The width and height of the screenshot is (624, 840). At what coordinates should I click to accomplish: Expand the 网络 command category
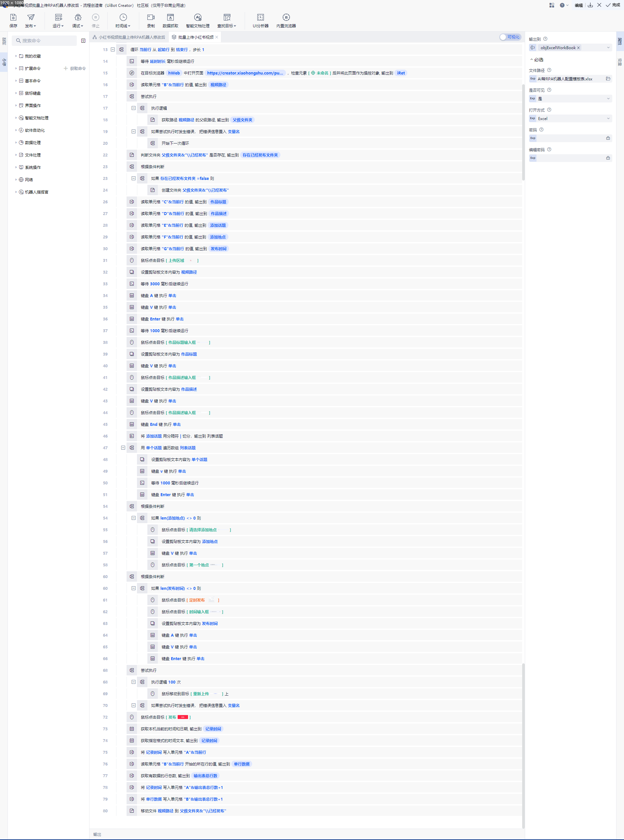point(16,179)
